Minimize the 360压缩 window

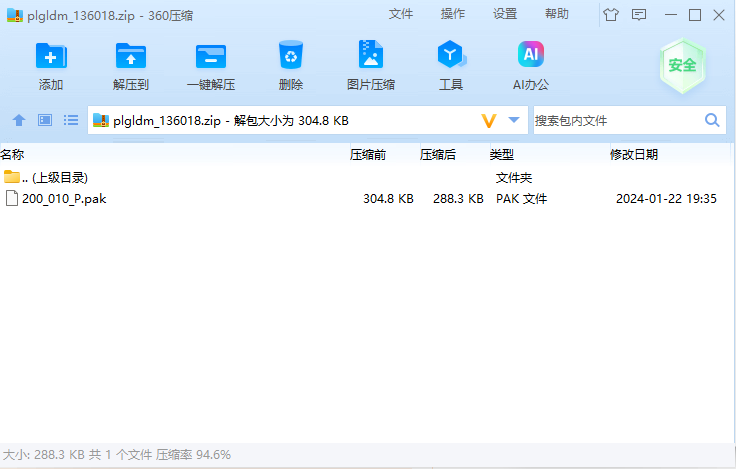pos(671,15)
